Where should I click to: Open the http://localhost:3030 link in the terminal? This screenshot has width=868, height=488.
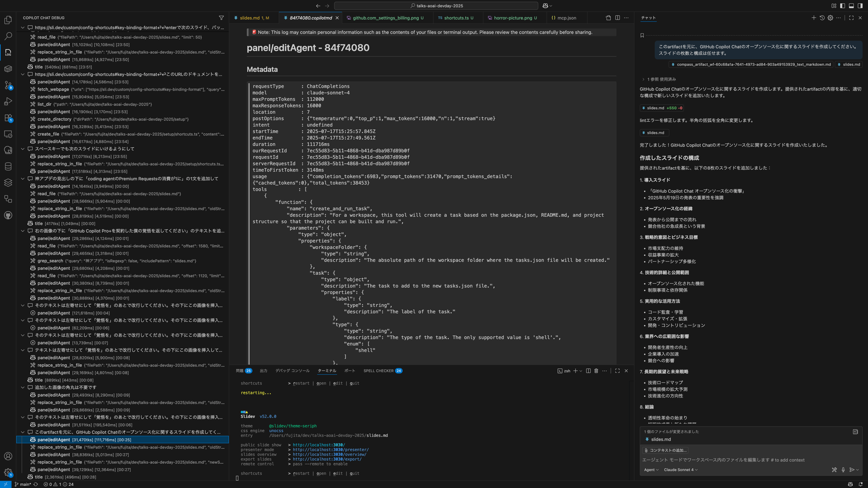318,445
